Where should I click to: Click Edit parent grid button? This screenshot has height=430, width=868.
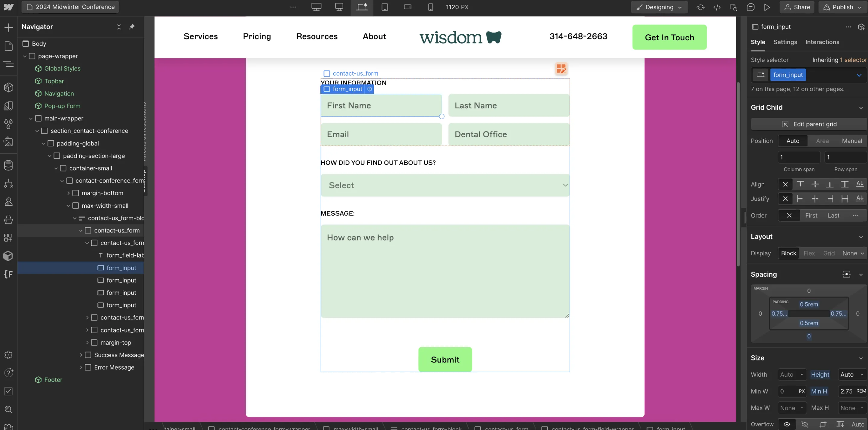point(809,124)
